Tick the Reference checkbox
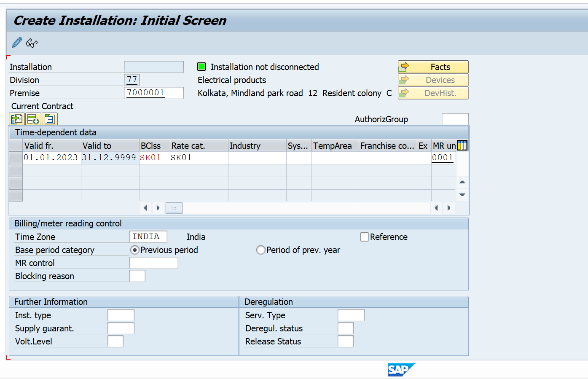588x379 pixels. coord(365,237)
